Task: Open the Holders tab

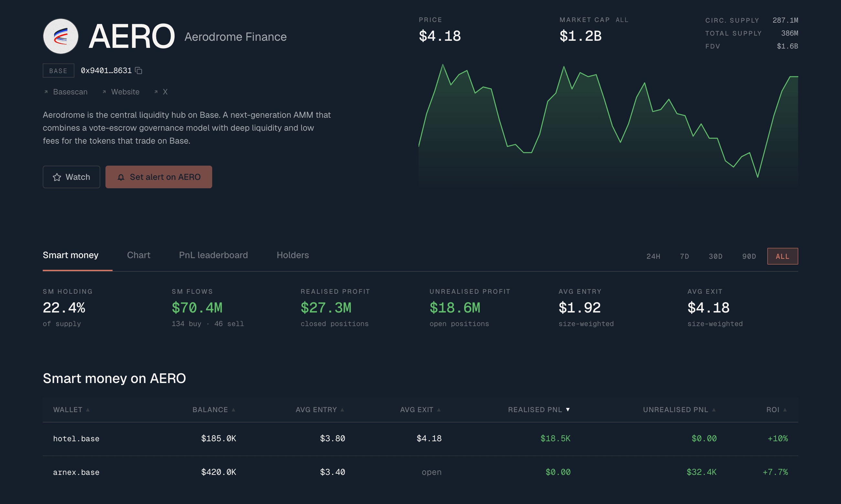Action: (x=293, y=255)
